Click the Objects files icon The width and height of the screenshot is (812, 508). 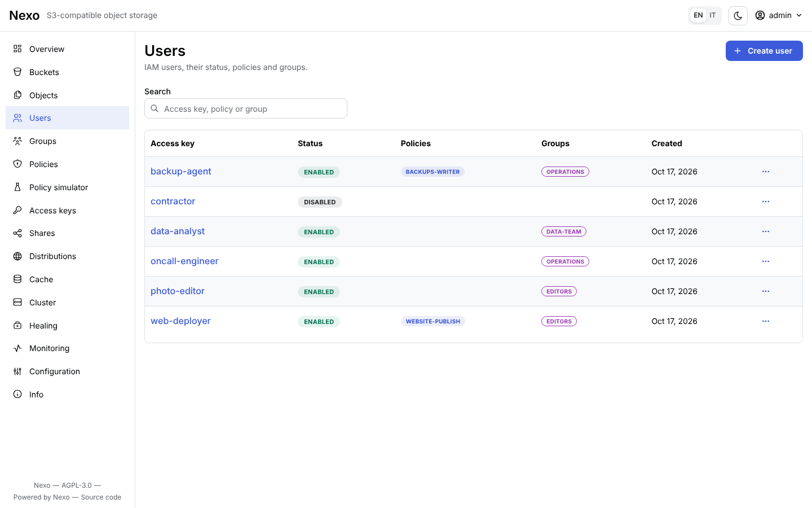[x=17, y=95]
